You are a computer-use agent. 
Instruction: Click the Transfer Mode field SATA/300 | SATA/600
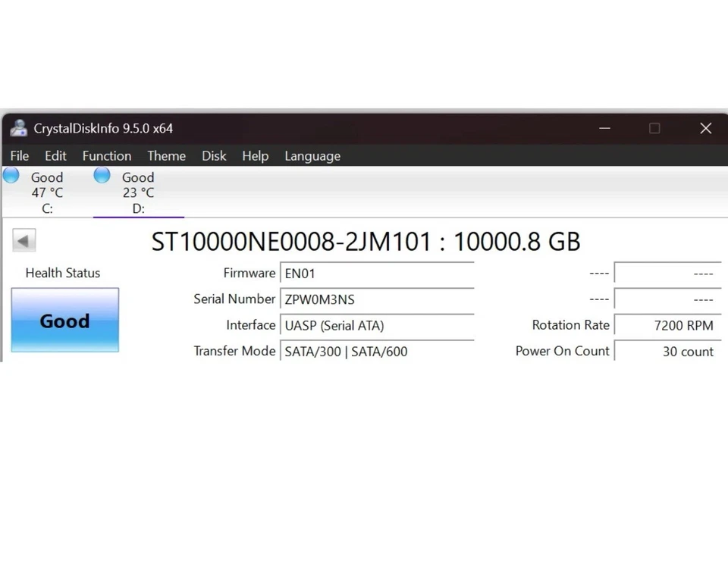coord(377,351)
